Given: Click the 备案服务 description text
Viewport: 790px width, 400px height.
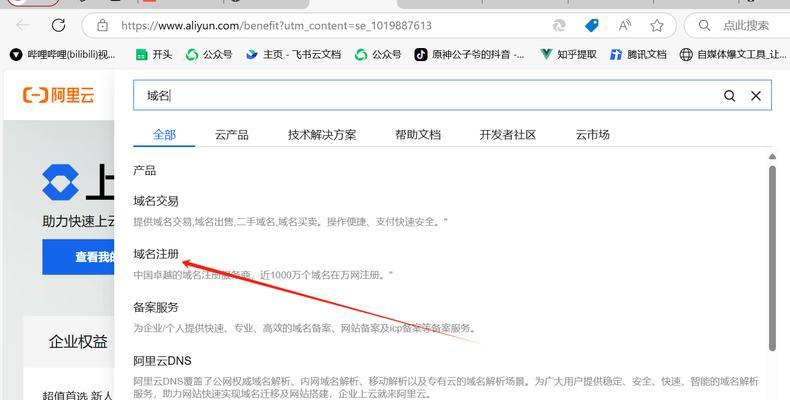Looking at the screenshot, I should click(x=304, y=328).
